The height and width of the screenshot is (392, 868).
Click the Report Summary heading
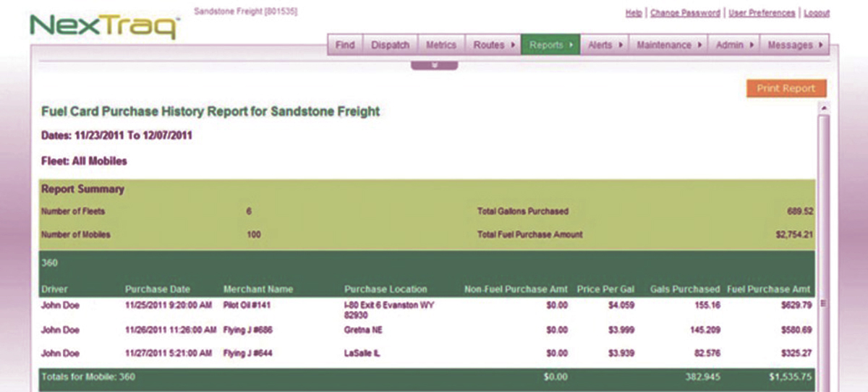pyautogui.click(x=82, y=189)
